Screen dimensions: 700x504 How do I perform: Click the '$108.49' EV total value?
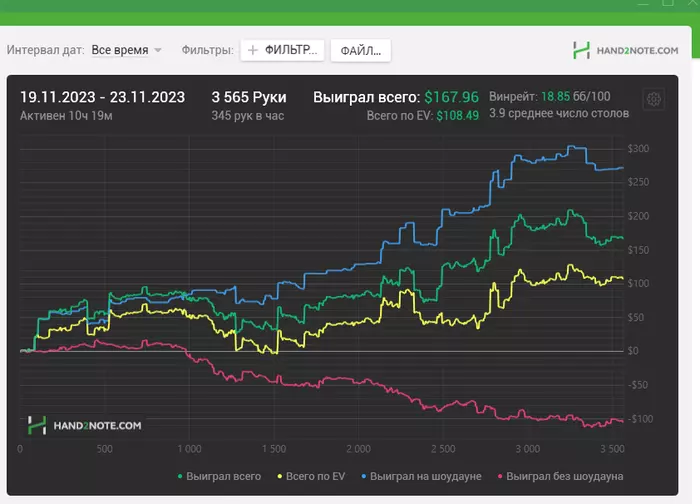(x=458, y=116)
